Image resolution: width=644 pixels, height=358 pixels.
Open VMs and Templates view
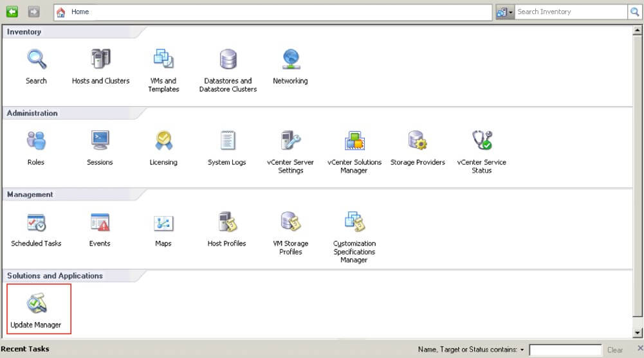(163, 60)
